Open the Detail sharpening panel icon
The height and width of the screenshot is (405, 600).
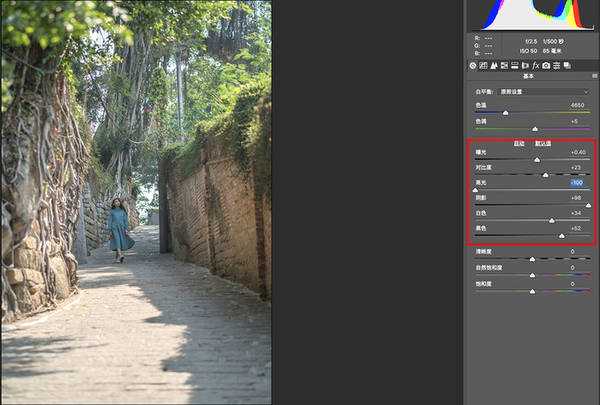coord(493,66)
